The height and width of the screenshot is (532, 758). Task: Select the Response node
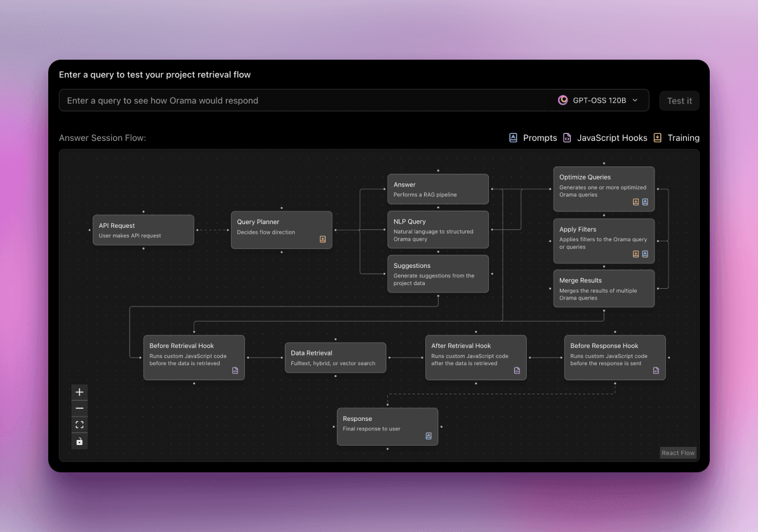point(387,427)
